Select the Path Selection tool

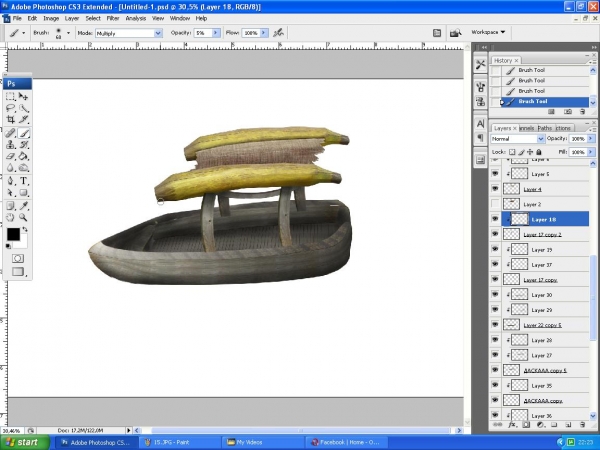click(11, 192)
